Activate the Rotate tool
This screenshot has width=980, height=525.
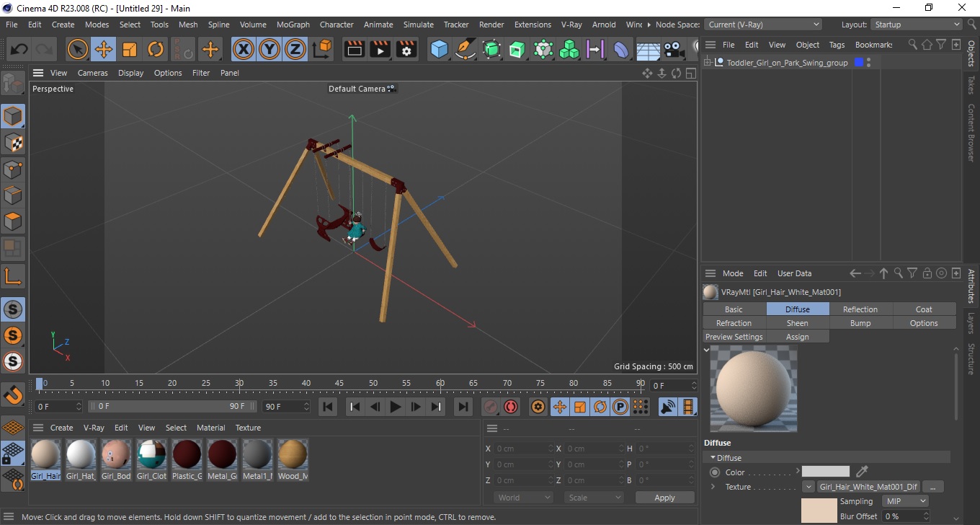coord(156,49)
